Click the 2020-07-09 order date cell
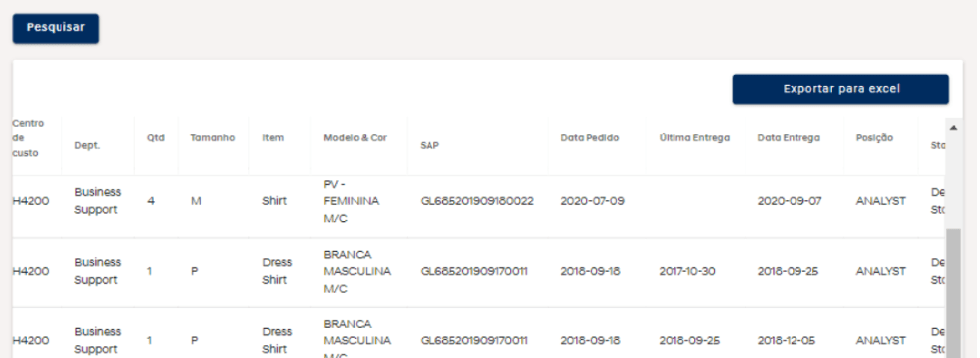980x358 pixels. pyautogui.click(x=592, y=201)
